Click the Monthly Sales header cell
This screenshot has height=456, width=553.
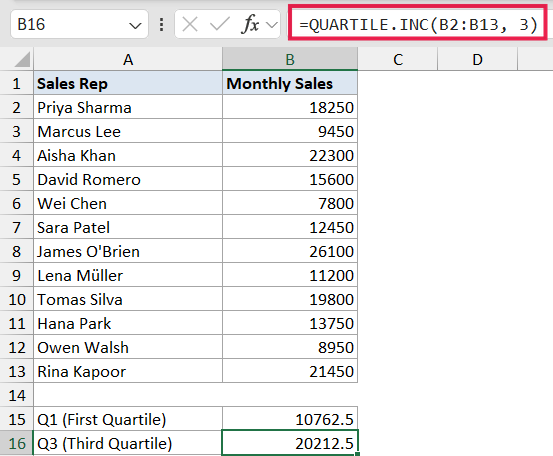pos(290,84)
